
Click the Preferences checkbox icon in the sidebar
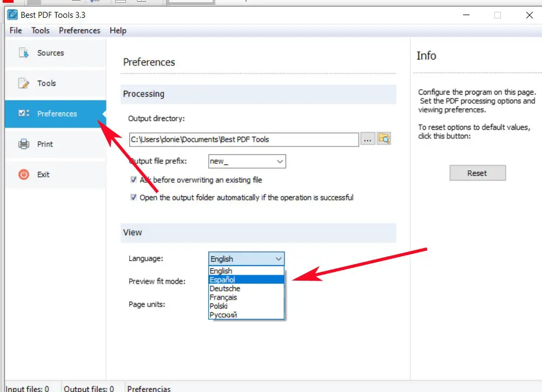point(23,114)
